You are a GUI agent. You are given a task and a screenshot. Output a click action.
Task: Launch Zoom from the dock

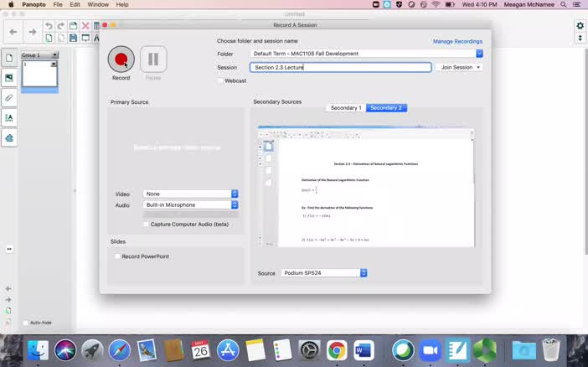pos(430,349)
